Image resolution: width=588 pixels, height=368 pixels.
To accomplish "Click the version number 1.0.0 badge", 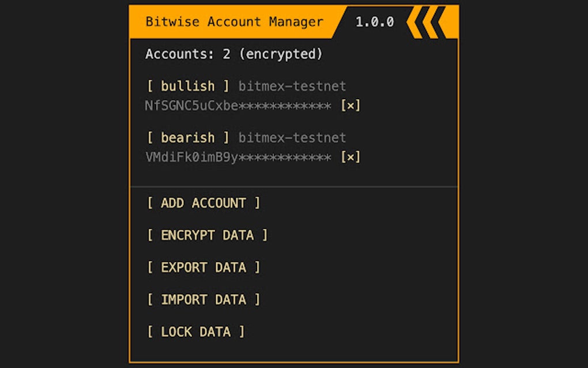I will [x=375, y=22].
